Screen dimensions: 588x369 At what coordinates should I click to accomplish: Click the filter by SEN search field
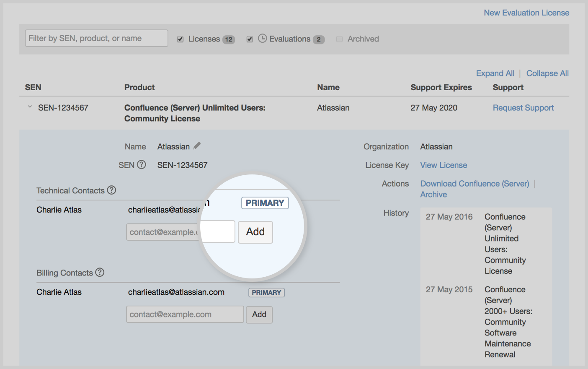(x=96, y=38)
